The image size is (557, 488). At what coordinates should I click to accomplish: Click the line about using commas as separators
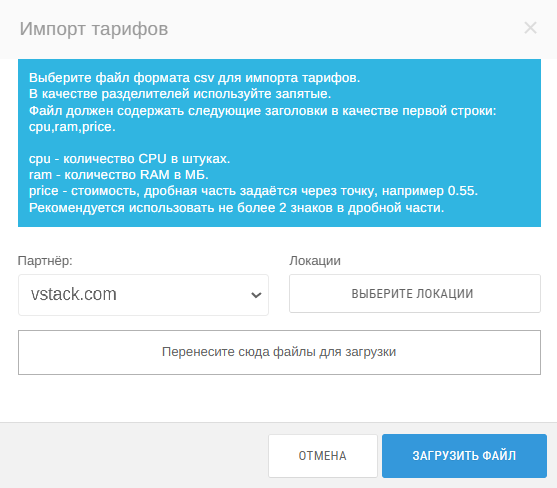click(180, 94)
